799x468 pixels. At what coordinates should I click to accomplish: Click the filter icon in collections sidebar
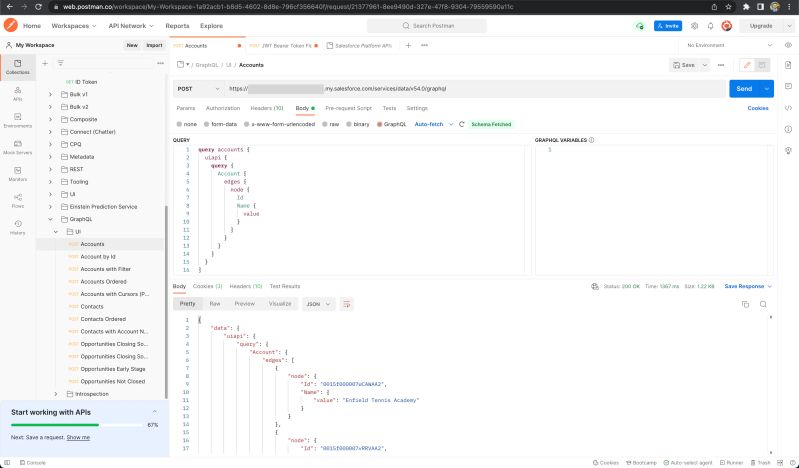(x=60, y=63)
